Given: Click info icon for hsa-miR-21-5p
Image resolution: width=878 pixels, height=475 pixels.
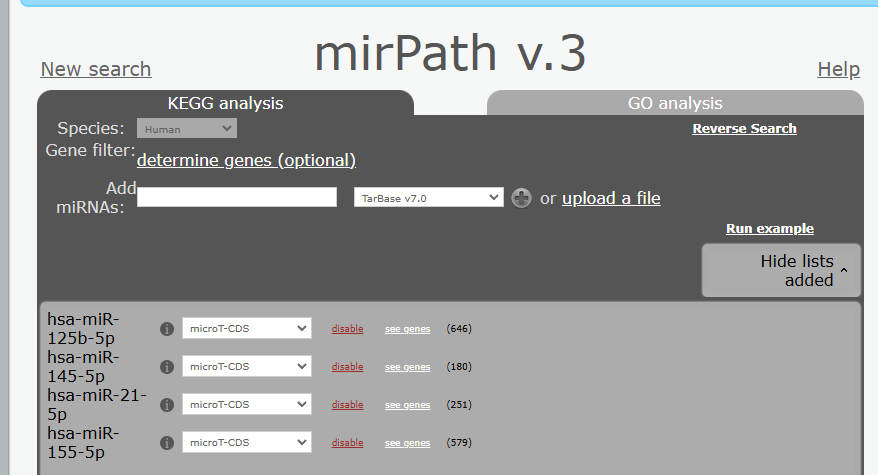Looking at the screenshot, I should point(167,405).
